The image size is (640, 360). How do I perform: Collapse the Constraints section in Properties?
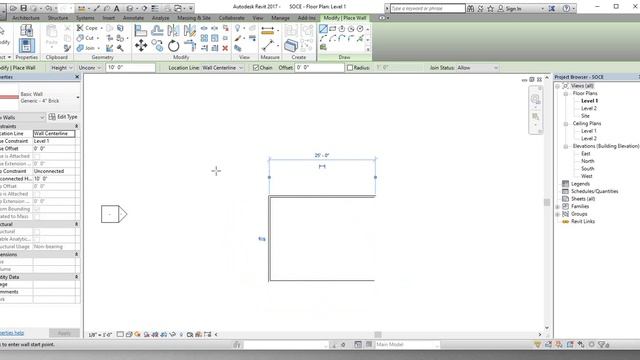pos(76,126)
